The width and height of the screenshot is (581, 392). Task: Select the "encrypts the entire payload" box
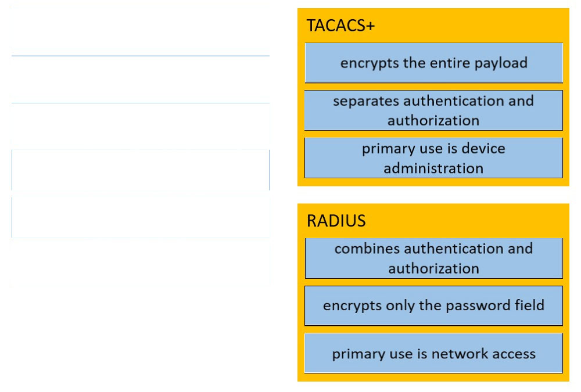[433, 63]
